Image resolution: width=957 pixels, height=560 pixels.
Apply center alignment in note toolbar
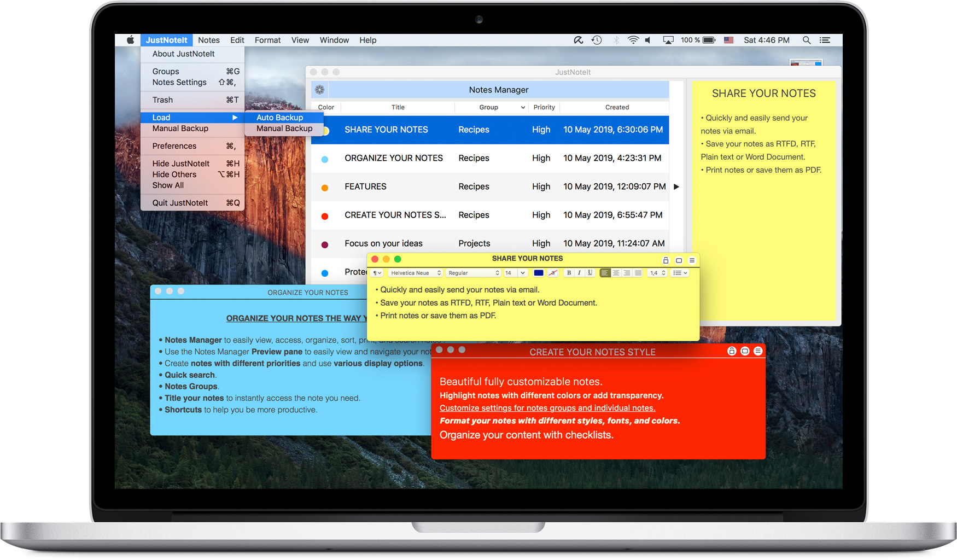pyautogui.click(x=616, y=273)
